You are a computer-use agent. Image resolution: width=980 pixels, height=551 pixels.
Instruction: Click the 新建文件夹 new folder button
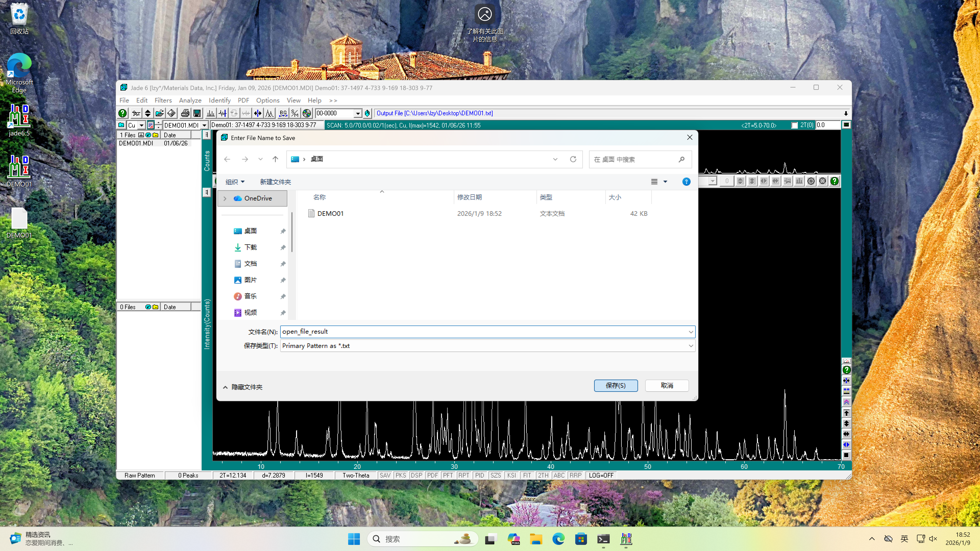[275, 182]
